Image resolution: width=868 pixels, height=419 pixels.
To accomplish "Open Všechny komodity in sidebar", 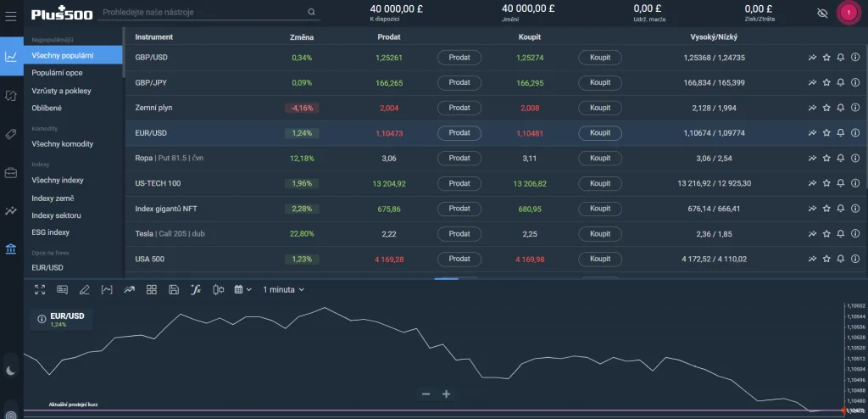I will point(62,144).
